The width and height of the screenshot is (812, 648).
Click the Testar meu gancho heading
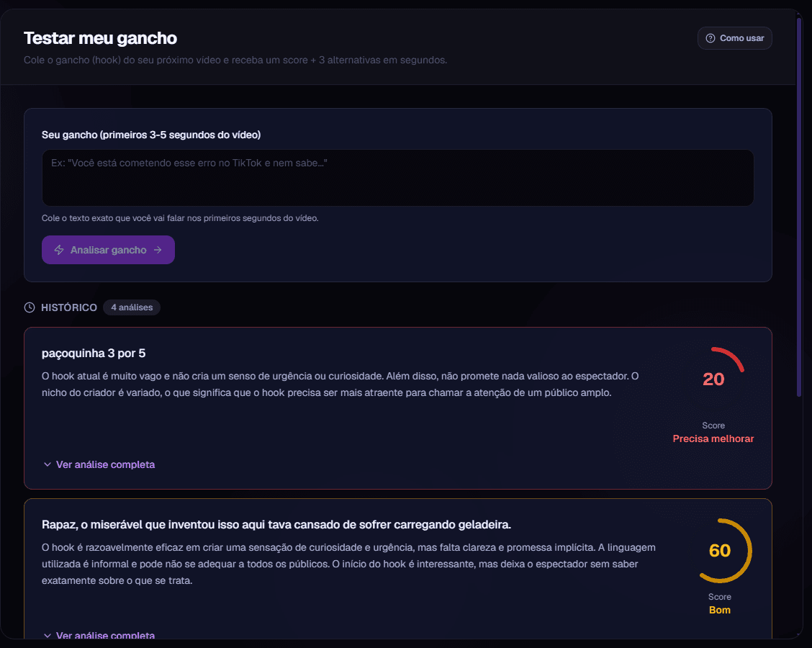tap(101, 38)
